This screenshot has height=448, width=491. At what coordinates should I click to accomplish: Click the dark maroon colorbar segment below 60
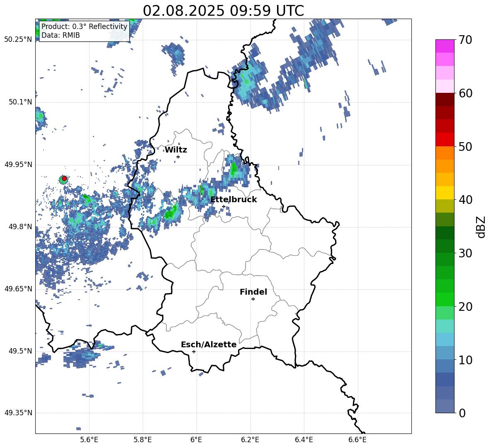click(x=445, y=99)
